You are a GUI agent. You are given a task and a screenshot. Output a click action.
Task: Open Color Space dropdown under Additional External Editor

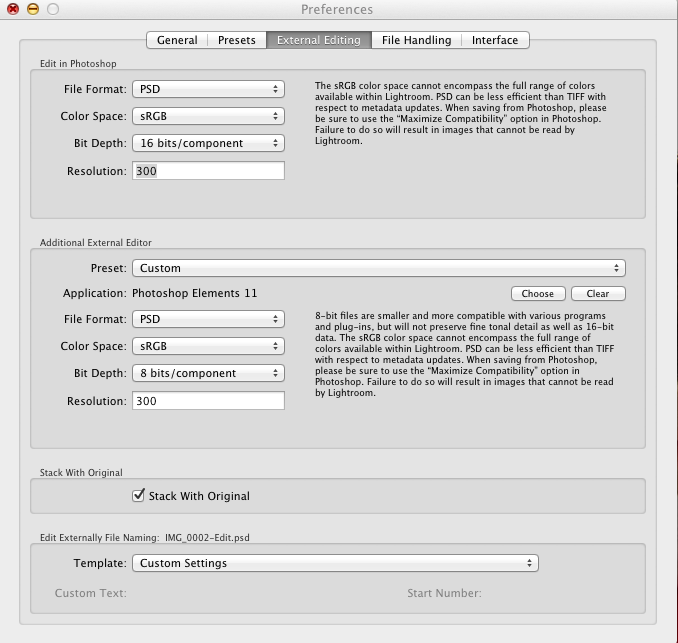click(x=208, y=346)
